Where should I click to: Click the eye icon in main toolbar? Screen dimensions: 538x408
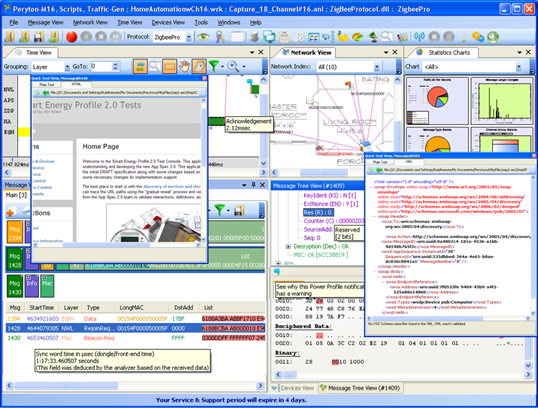tap(203, 37)
